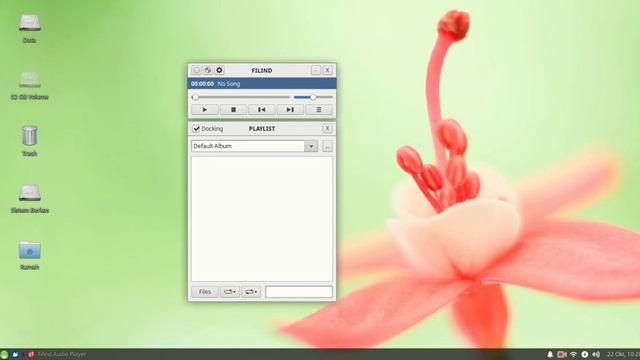Viewport: 640px width, 360px height.
Task: Click the song seek slider handle
Action: 196,97
